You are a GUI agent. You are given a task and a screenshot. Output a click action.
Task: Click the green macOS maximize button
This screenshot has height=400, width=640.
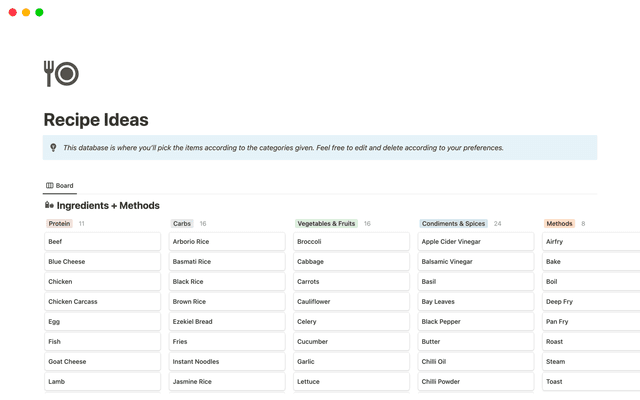tap(39, 12)
